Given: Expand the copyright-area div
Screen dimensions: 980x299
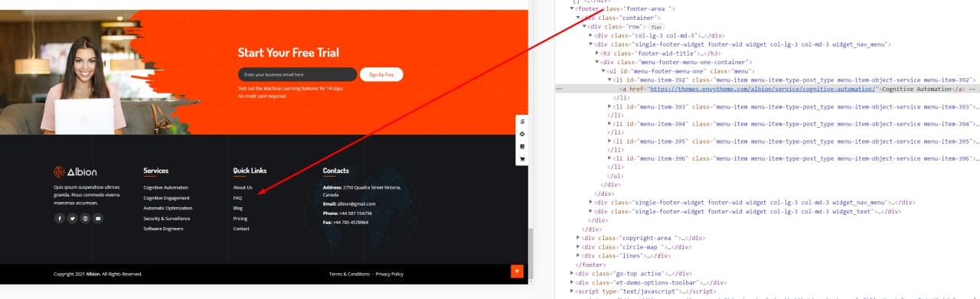Looking at the screenshot, I should pyautogui.click(x=578, y=238).
